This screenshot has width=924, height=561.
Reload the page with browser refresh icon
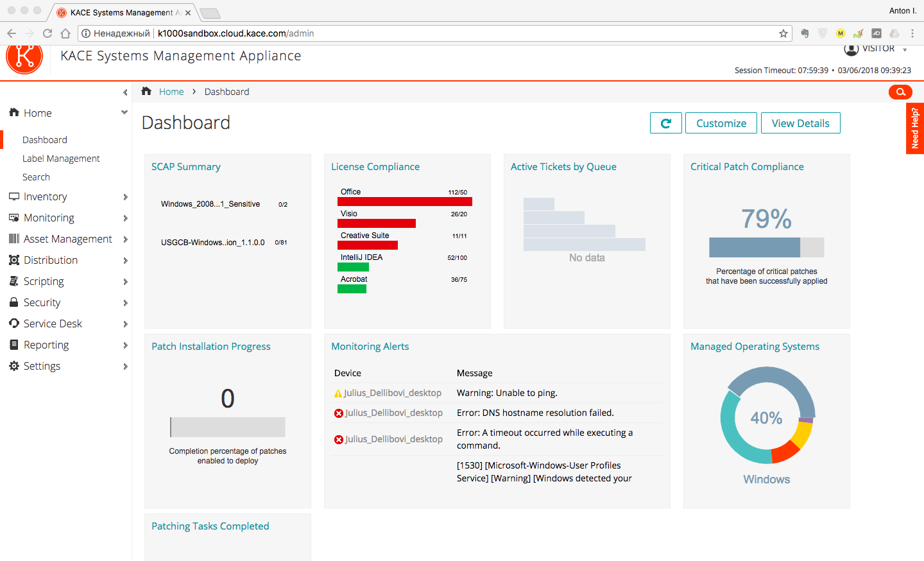47,33
